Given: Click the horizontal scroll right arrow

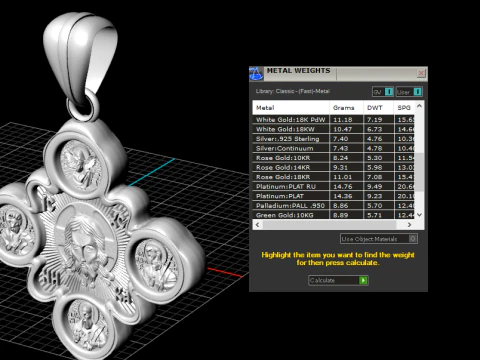Looking at the screenshot, I should (x=409, y=225).
